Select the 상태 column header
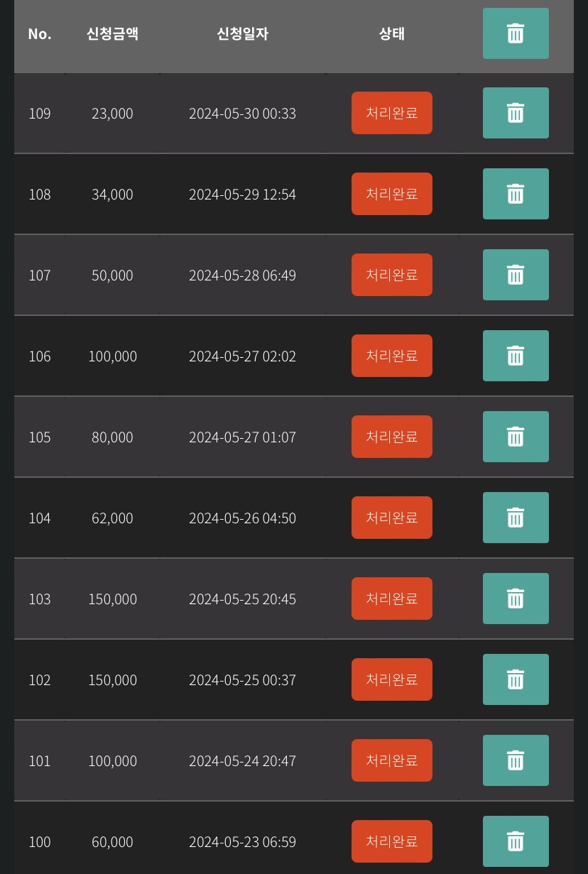 pos(392,34)
